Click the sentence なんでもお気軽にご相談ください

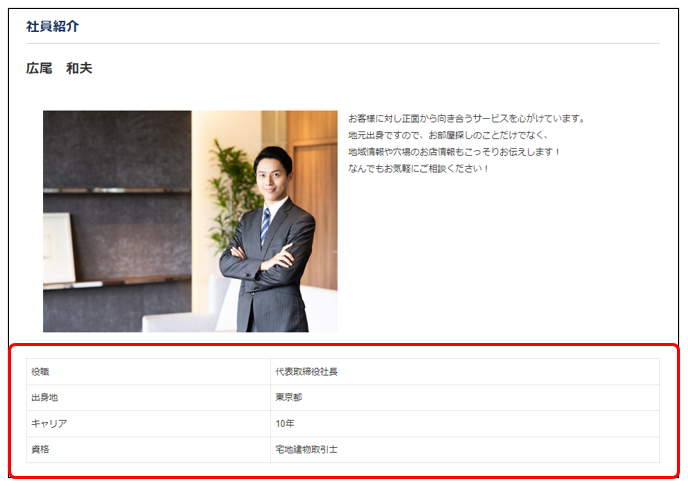click(418, 168)
